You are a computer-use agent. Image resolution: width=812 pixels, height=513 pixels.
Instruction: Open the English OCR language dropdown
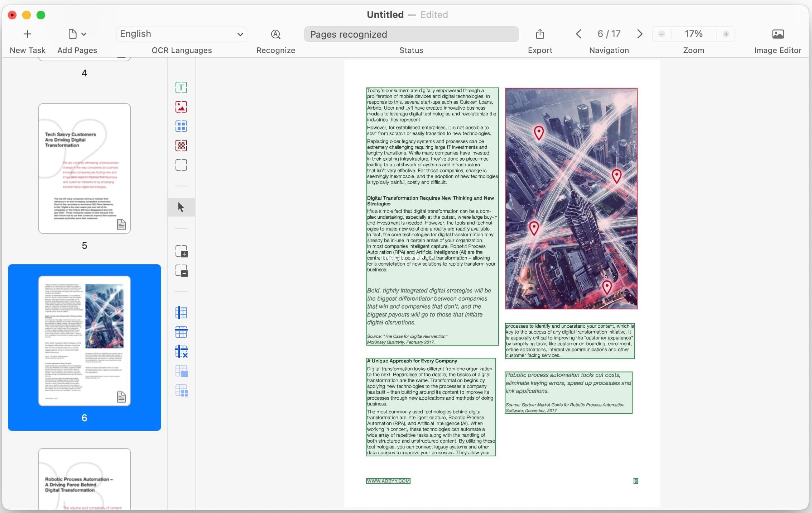[x=182, y=34]
